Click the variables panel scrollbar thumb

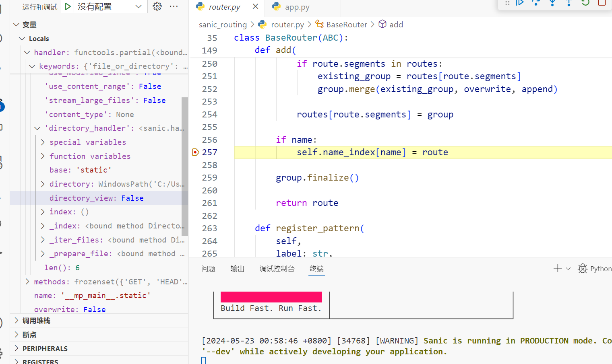pos(185,166)
